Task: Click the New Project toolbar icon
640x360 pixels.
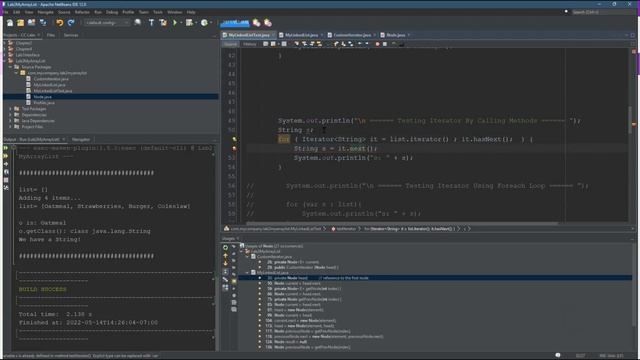Action: 20,23
